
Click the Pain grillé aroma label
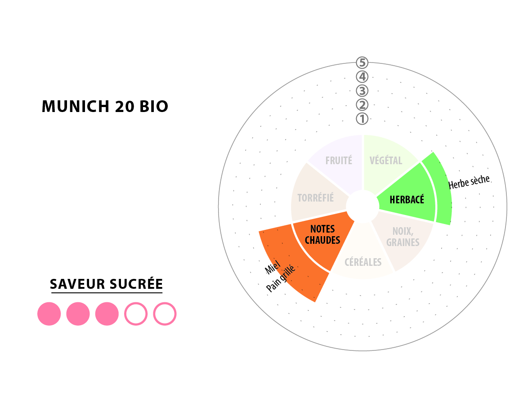[x=281, y=278]
